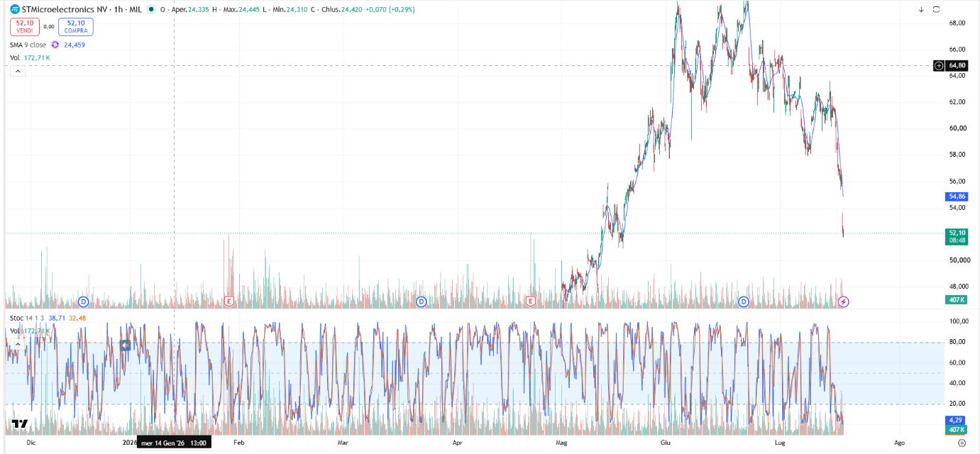Open the dividend marker in late March
This screenshot has width=980, height=454.
421,301
